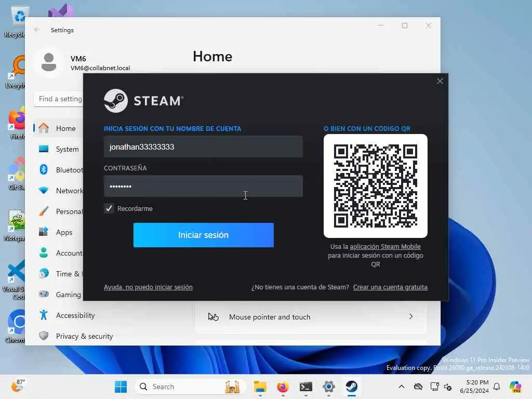This screenshot has height=399, width=532.
Task: Click the System monitor icon in Settings
Action: [44, 149]
